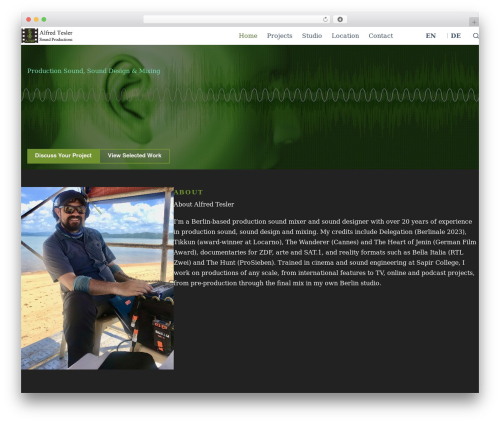This screenshot has width=500, height=423.
Task: Click the yellow minimize window button
Action: 36,20
